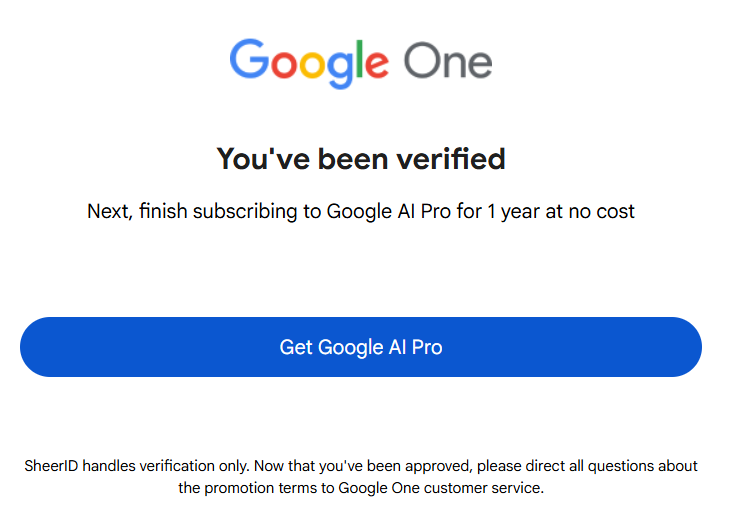The image size is (734, 522).
Task: Click the green letter l in Google logo
Action: click(360, 60)
